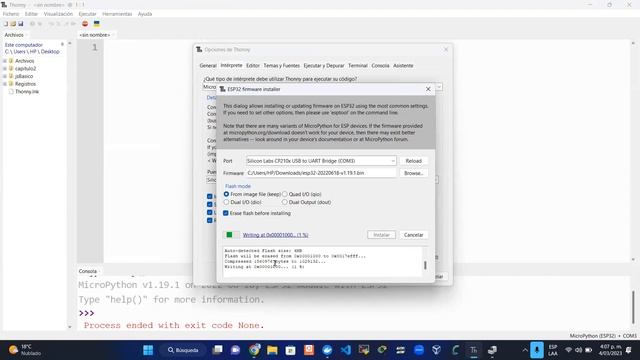Click the Thonny taskbar icon

(x=473, y=350)
